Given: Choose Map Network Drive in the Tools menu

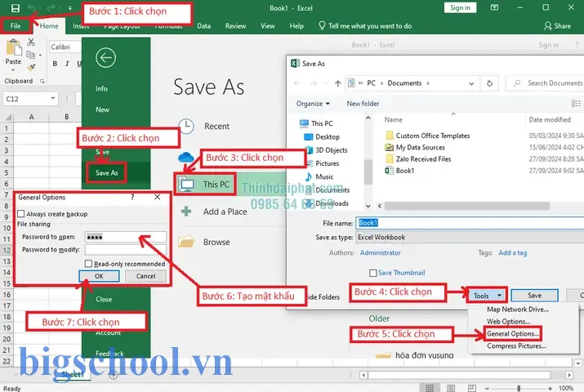Looking at the screenshot, I should [517, 310].
